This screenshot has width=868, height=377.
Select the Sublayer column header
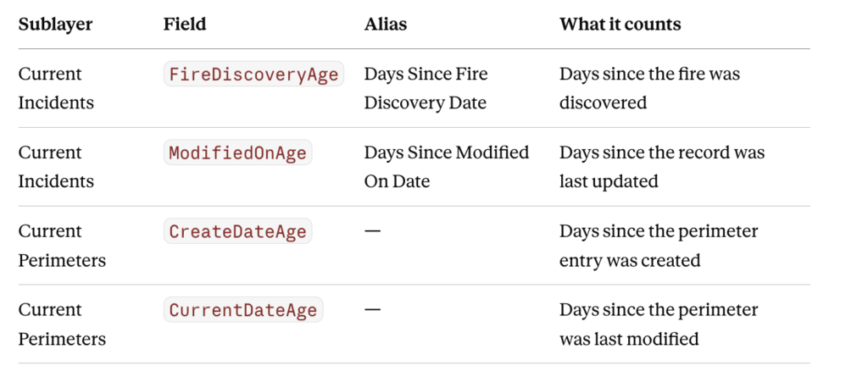(55, 25)
